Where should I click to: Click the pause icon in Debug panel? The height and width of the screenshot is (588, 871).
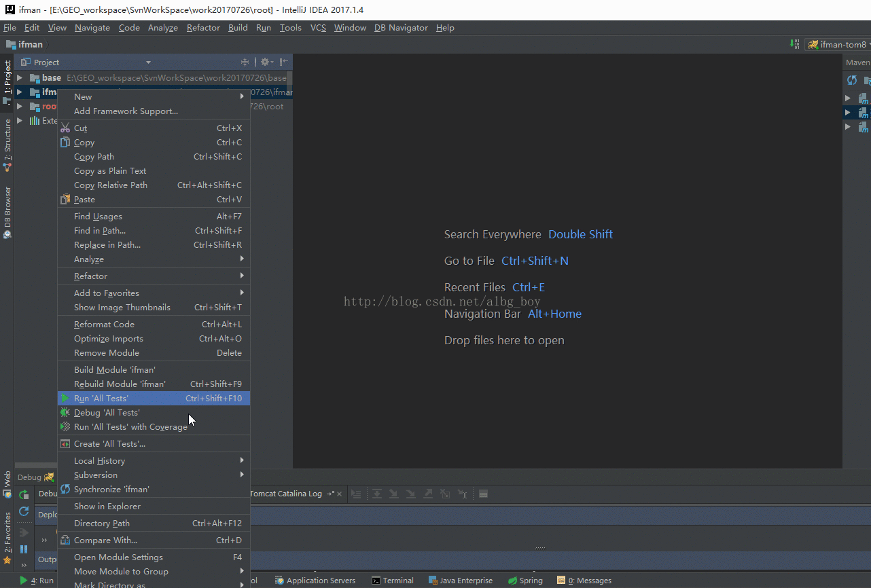pyautogui.click(x=24, y=549)
